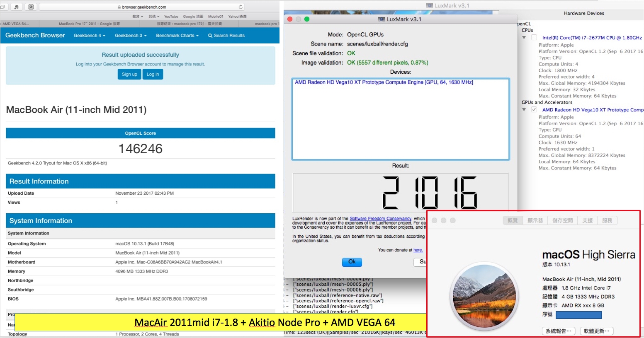Click the round extension icon beside Evernote

(x=31, y=7)
